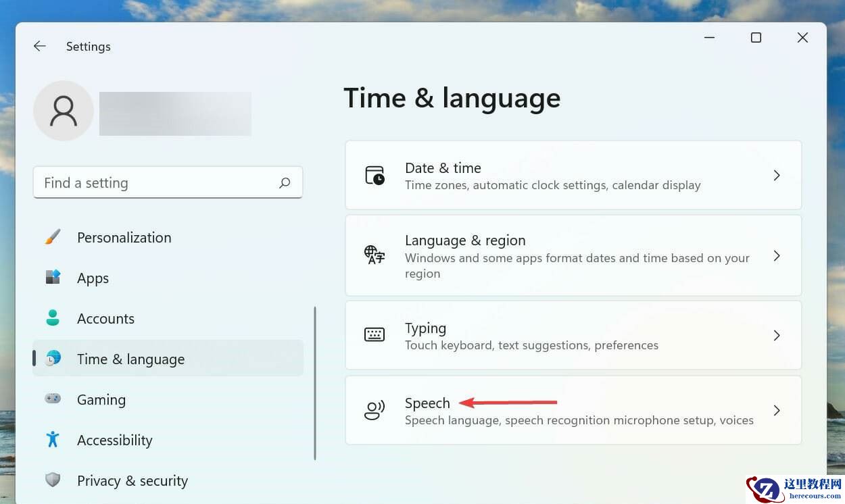Click 'Speech language, speech recognition' description
The height and width of the screenshot is (504, 845).
point(579,420)
